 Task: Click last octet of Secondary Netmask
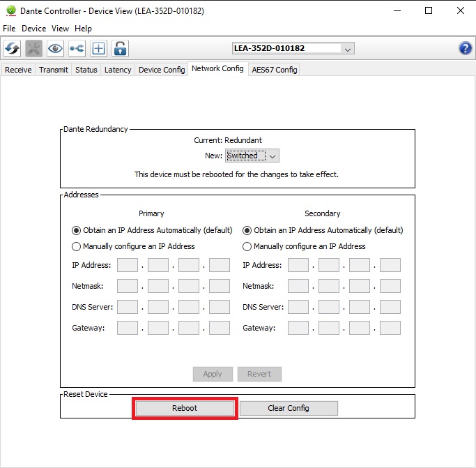[x=390, y=286]
